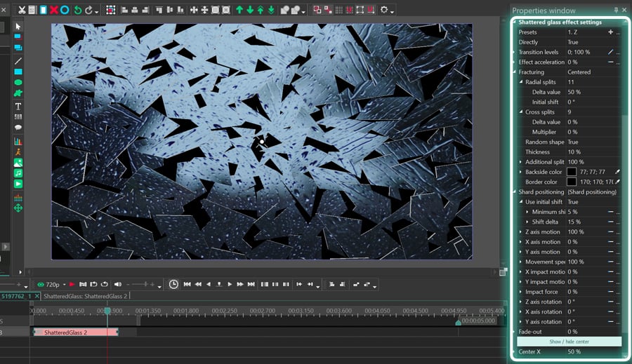
Task: Click the pencil icon in Transition levels row
Action: (x=611, y=52)
